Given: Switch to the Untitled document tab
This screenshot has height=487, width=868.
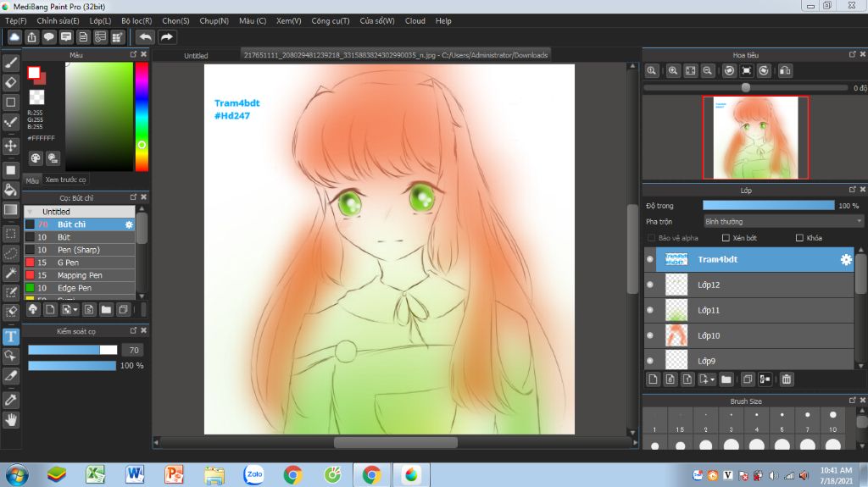Looking at the screenshot, I should 196,55.
